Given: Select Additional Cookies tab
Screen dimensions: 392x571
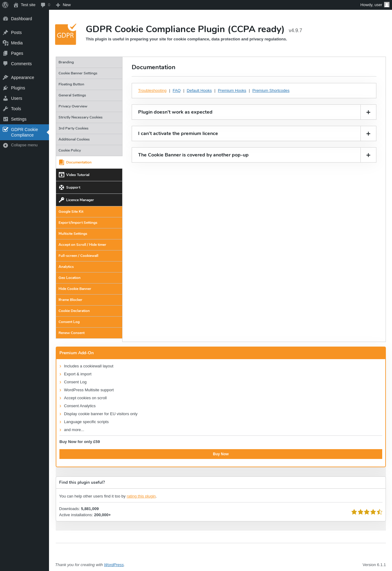Looking at the screenshot, I should [x=89, y=139].
